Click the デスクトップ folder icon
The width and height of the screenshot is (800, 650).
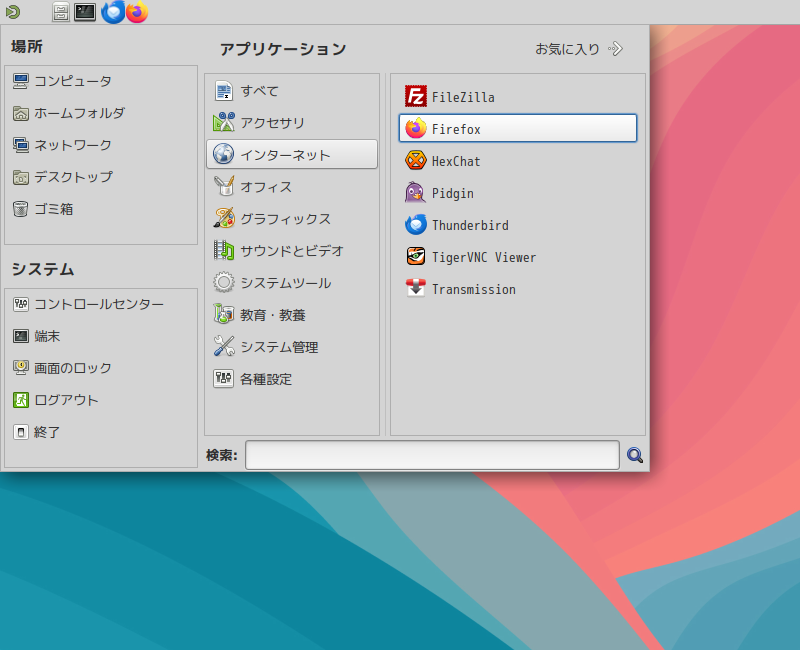click(20, 177)
